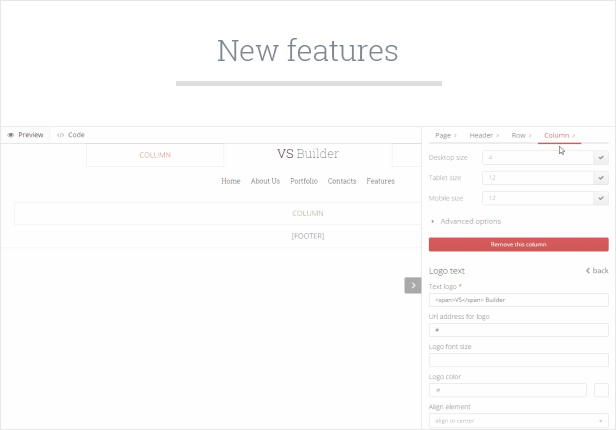
Task: Open the About Us menu link
Action: [x=265, y=181]
